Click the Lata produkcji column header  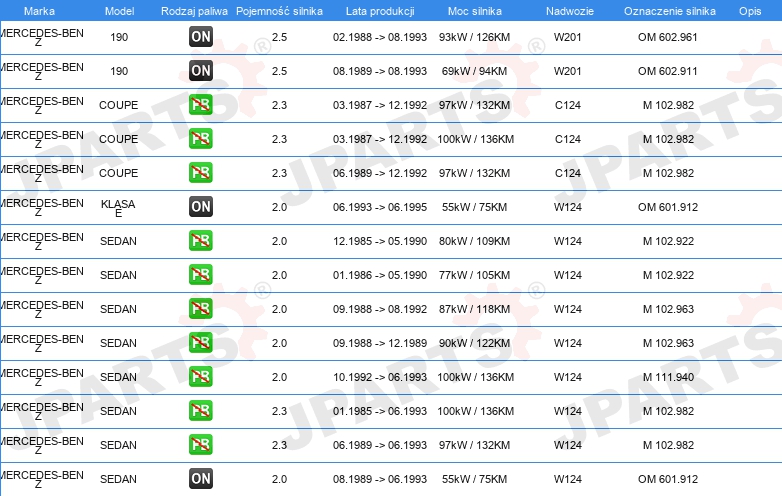point(380,11)
